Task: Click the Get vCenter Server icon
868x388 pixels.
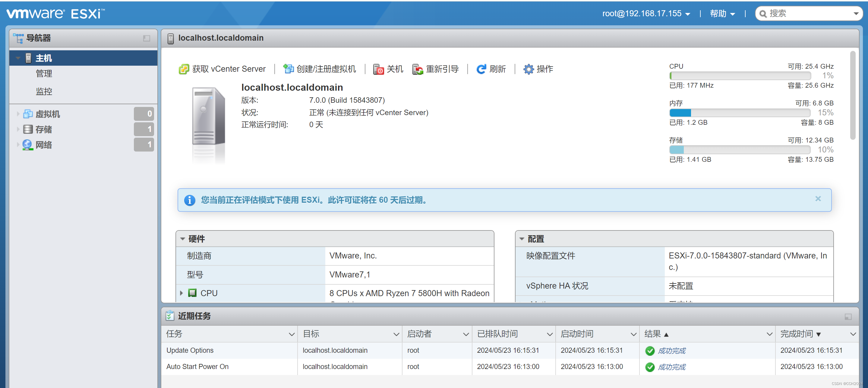Action: (184, 69)
